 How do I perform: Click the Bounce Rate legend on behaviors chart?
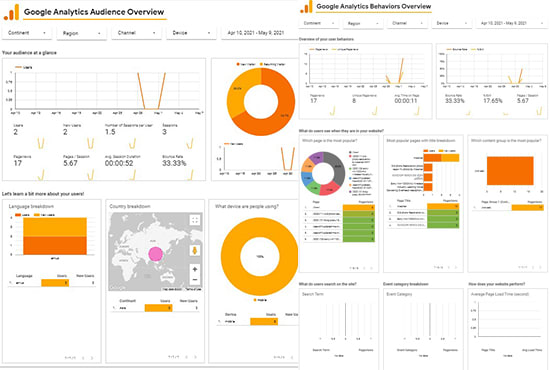pyautogui.click(x=457, y=49)
